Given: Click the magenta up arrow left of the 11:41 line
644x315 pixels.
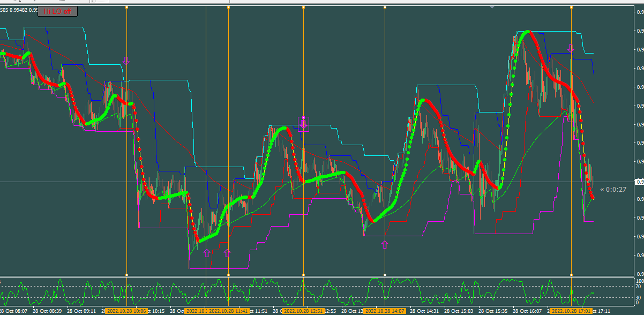Looking at the screenshot, I should pos(207,253).
